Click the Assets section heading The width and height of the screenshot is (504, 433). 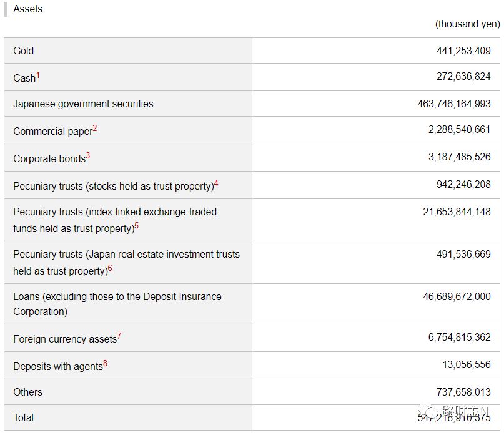click(28, 9)
